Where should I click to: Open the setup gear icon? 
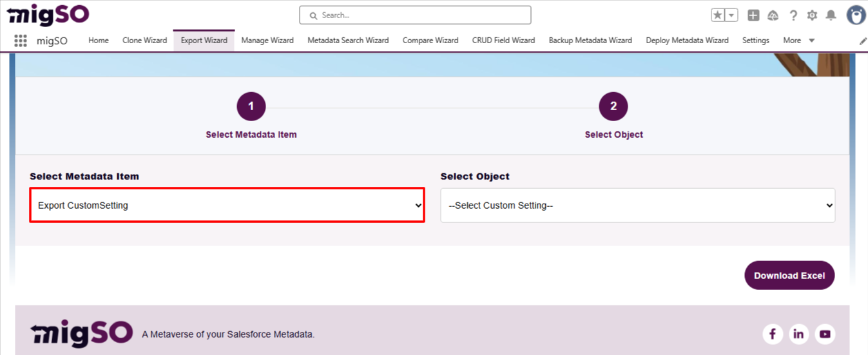click(812, 15)
